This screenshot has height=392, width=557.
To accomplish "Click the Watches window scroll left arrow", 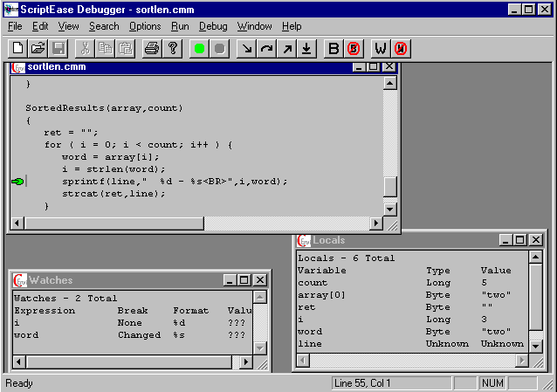I will 19,362.
